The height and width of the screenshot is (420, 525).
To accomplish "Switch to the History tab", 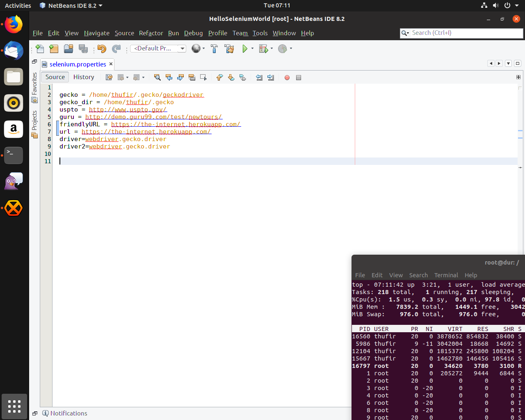I will point(84,77).
